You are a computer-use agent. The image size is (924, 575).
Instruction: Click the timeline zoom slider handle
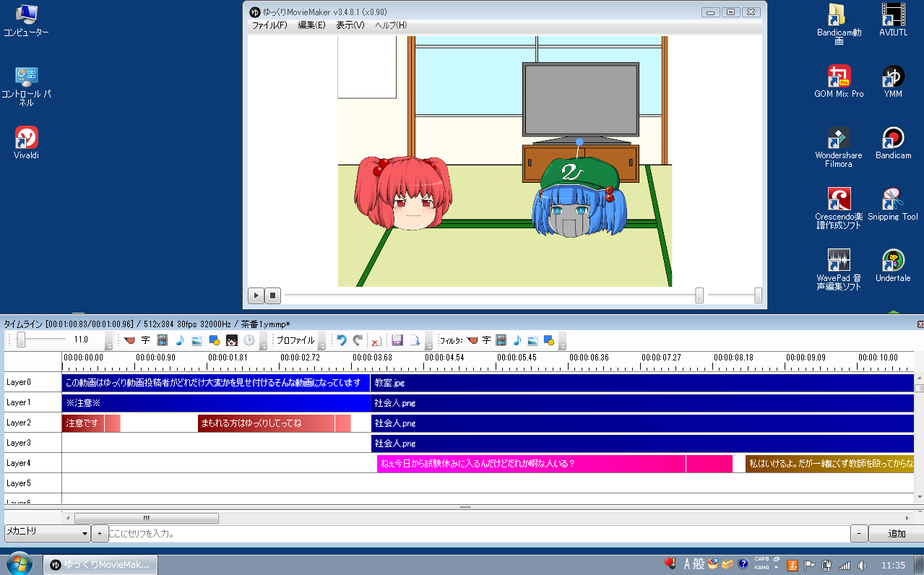[21, 340]
